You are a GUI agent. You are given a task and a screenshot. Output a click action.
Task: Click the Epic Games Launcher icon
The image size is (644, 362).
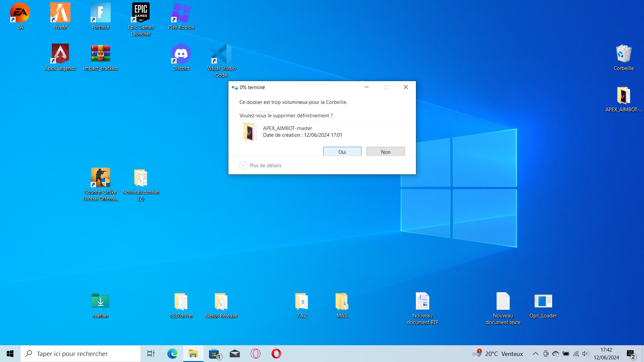click(x=141, y=13)
